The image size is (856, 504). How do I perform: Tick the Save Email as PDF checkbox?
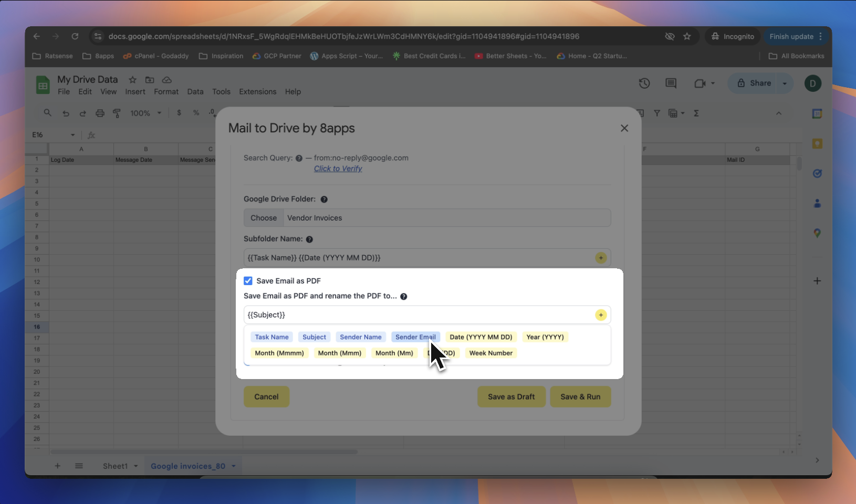click(248, 281)
